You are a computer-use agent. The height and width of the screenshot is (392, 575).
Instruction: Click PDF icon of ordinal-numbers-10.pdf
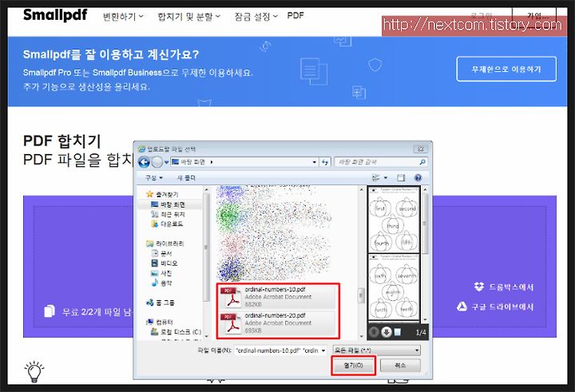231,297
